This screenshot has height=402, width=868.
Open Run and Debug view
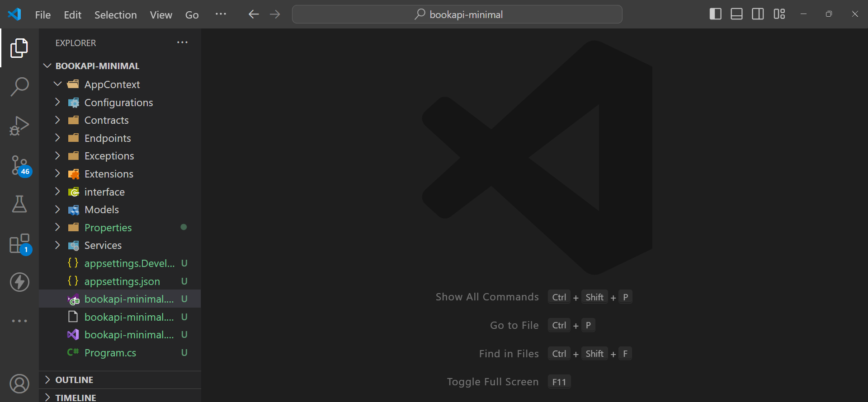[x=19, y=126]
